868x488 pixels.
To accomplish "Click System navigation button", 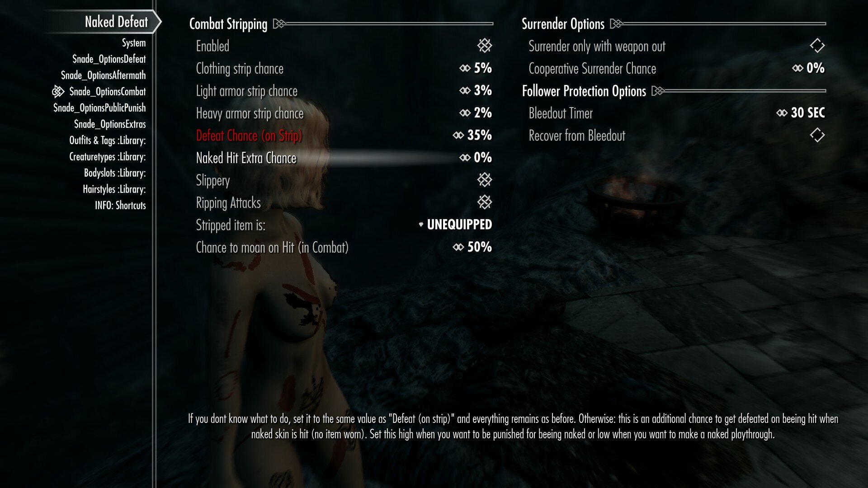I will [132, 42].
